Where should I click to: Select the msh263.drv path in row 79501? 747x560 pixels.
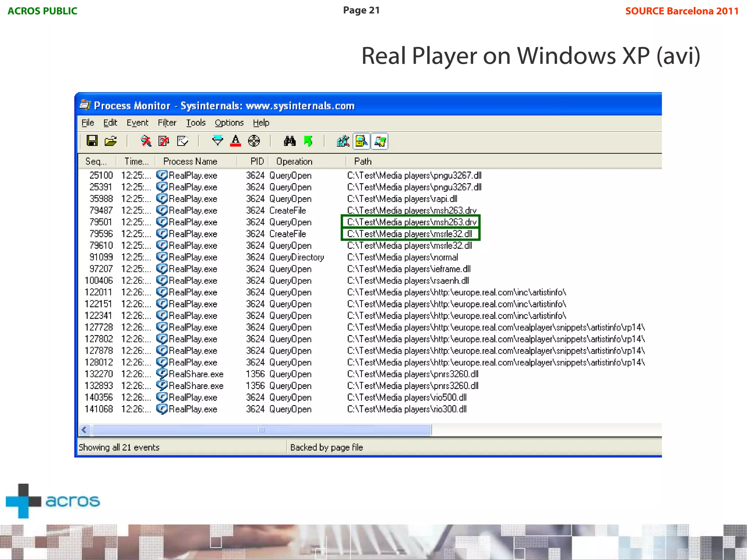click(412, 222)
